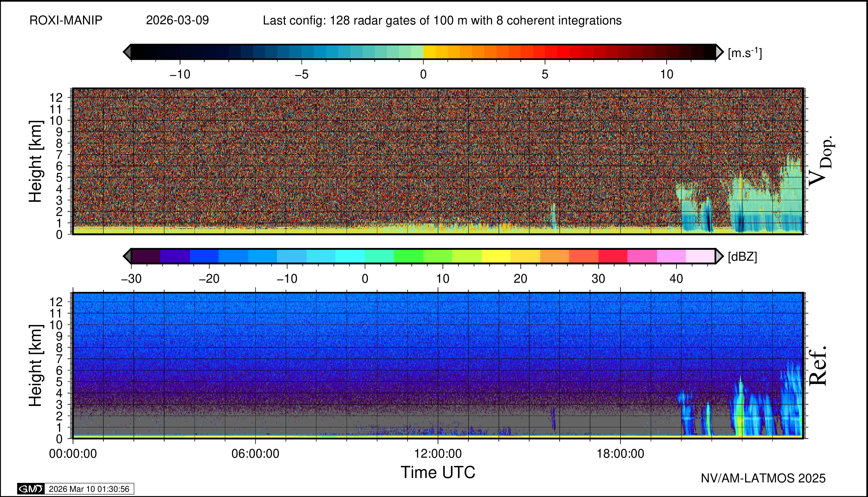Screen dimensions: 868x497
Task: Click the 12:00:00 time axis label
Action: pos(438,454)
